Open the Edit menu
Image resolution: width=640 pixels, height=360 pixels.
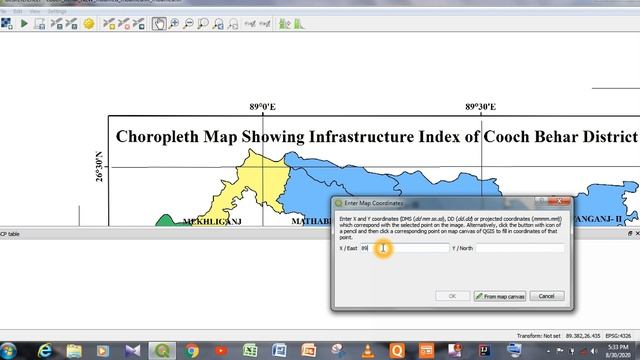[x=18, y=11]
